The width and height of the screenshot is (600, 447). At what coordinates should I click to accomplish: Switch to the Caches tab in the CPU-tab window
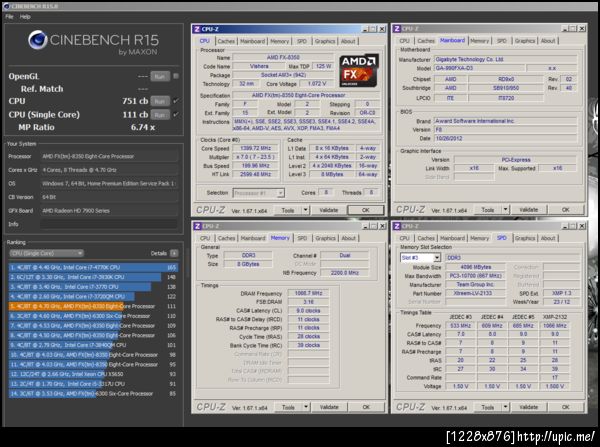[226, 41]
